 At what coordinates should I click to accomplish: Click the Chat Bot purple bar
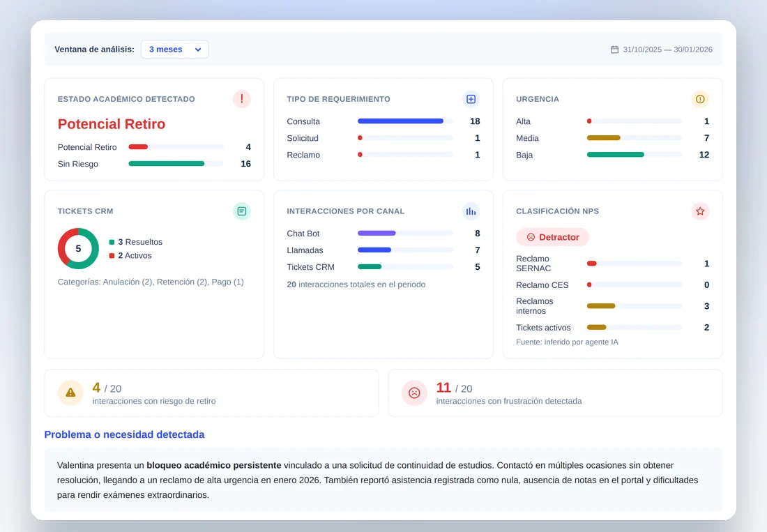(x=377, y=234)
